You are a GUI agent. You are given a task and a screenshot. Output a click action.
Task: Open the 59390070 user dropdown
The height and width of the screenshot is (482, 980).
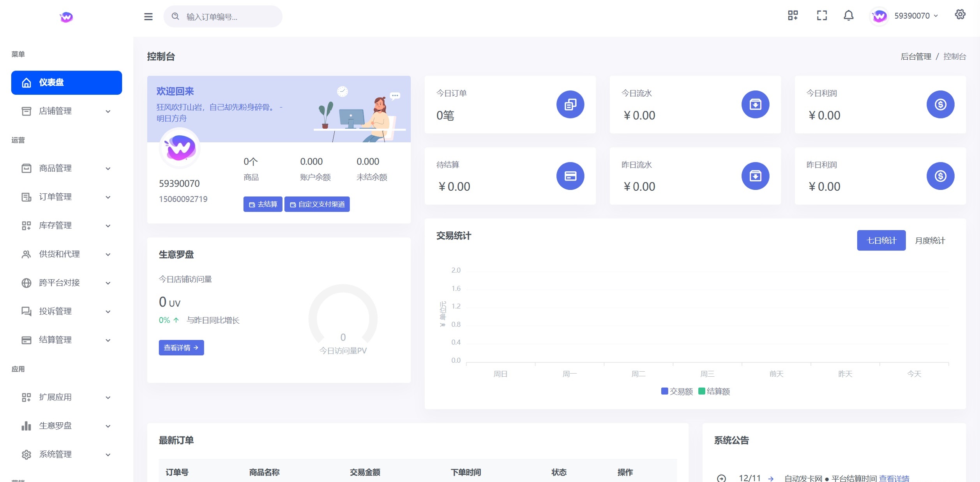tap(905, 16)
